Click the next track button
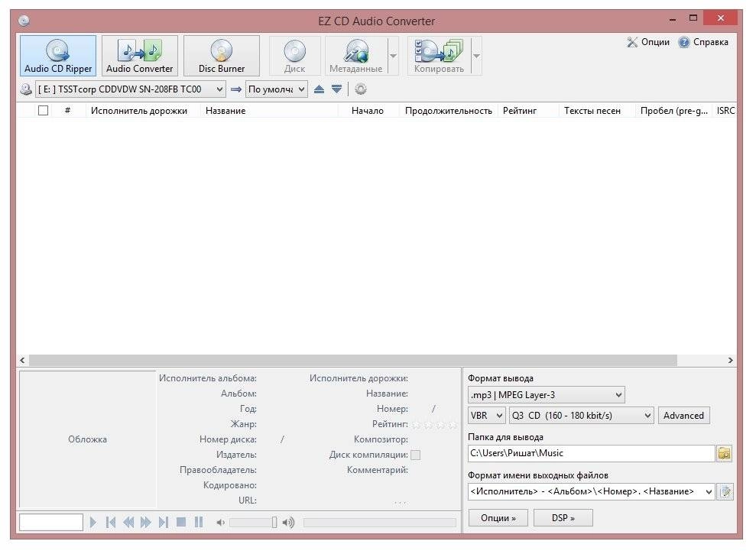Screen dimensions: 756x554 point(164,522)
